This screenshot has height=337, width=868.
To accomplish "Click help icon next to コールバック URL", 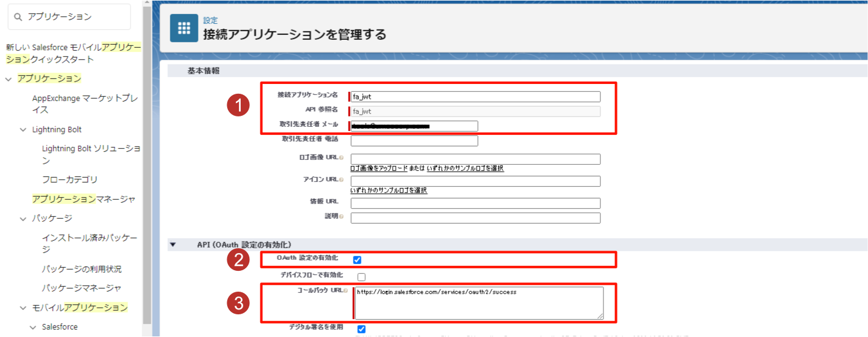I will 345,290.
